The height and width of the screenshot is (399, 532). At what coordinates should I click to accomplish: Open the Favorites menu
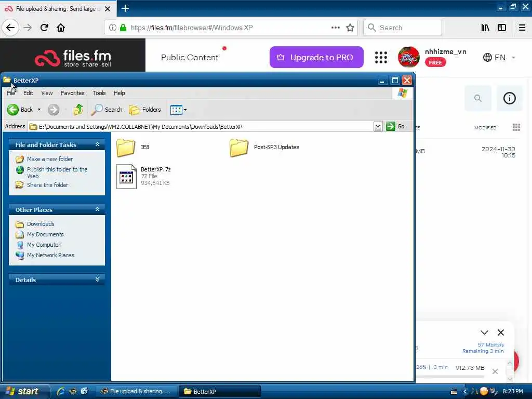coord(73,93)
